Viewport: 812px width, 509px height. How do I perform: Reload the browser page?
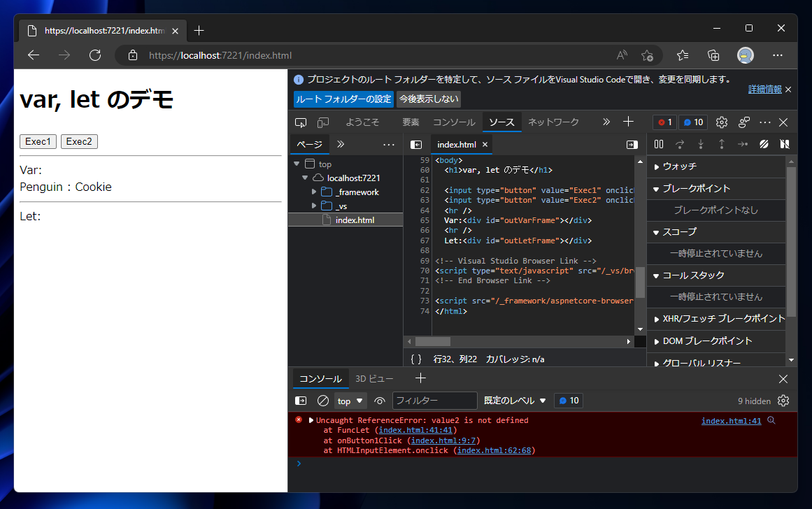(94, 55)
